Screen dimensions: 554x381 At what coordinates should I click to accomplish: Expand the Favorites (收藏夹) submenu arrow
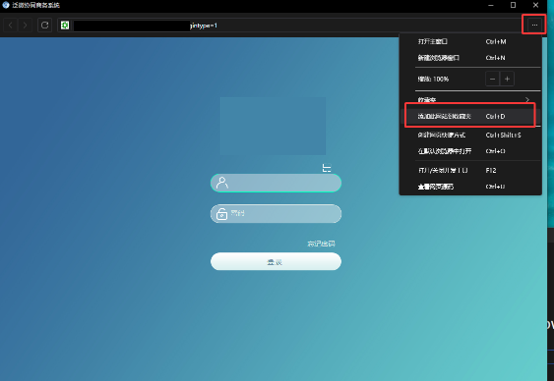(527, 100)
